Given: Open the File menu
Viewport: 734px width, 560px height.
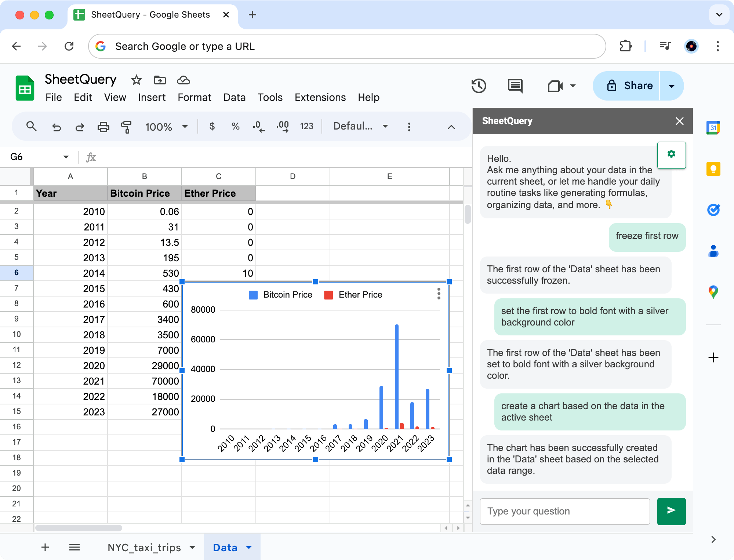Looking at the screenshot, I should pyautogui.click(x=54, y=97).
